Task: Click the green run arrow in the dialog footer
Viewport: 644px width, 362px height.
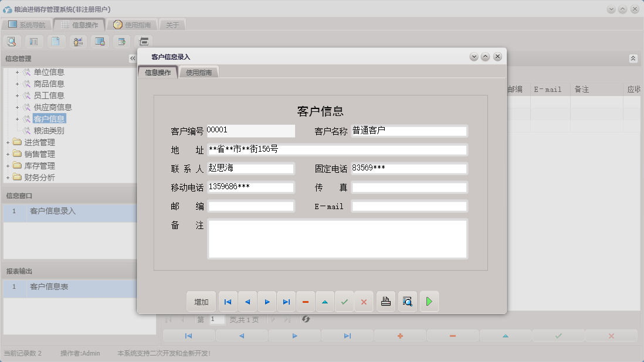Action: pyautogui.click(x=429, y=301)
